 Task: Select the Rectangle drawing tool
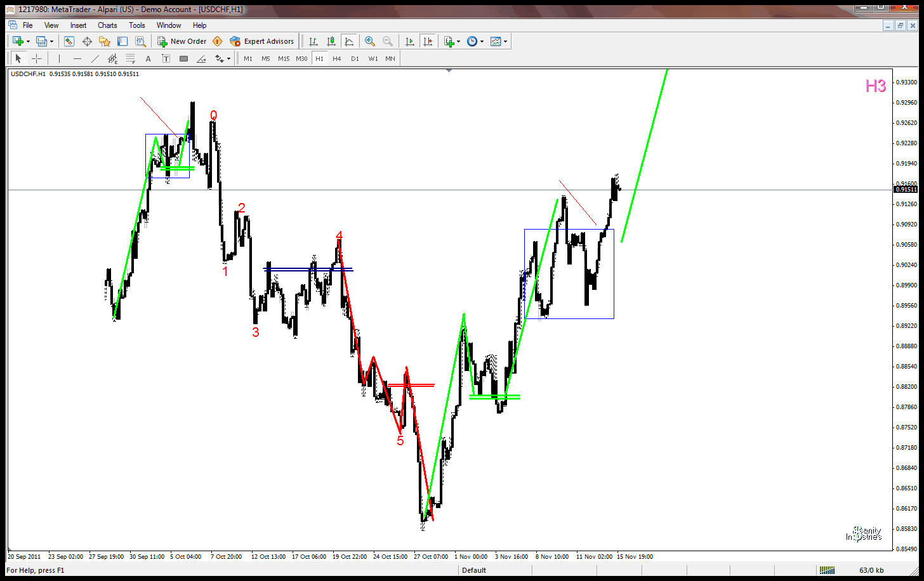tap(184, 58)
